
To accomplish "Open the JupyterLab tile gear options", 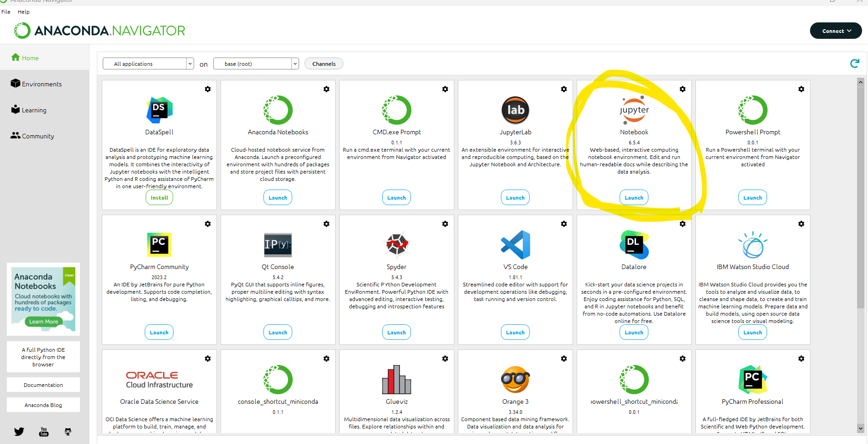I will 564,89.
